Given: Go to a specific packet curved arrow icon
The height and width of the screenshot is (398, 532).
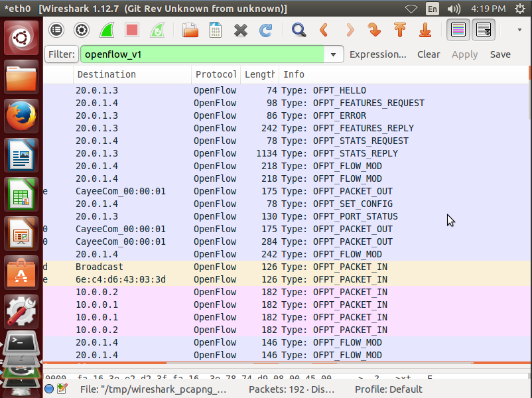Looking at the screenshot, I should 374,31.
